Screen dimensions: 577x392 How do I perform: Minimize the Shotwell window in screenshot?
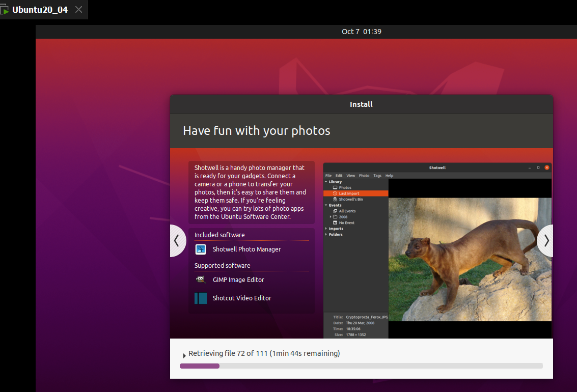coord(530,167)
